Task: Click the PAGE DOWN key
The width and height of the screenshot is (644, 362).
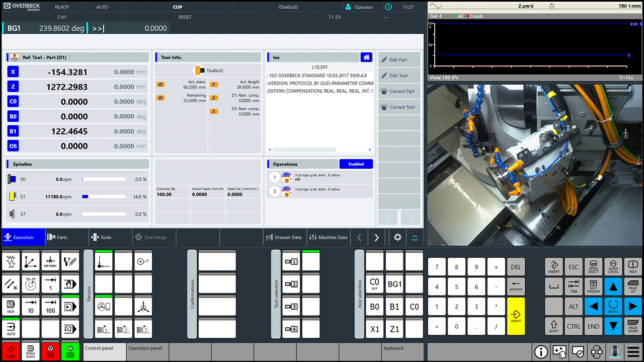Action: coord(633,326)
